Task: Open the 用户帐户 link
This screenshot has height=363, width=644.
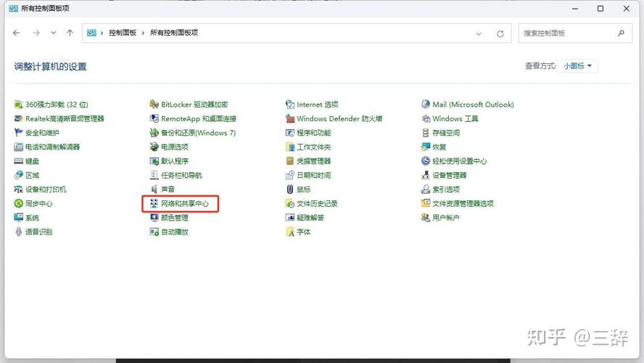Action: pos(445,218)
